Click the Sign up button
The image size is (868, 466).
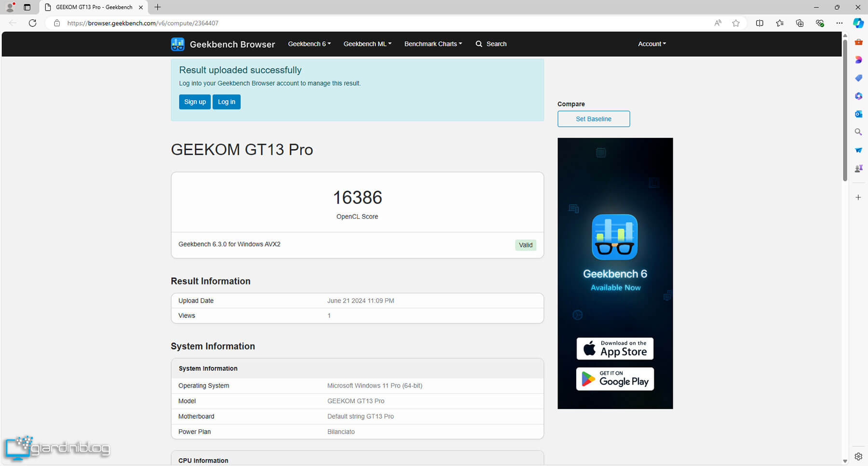195,102
